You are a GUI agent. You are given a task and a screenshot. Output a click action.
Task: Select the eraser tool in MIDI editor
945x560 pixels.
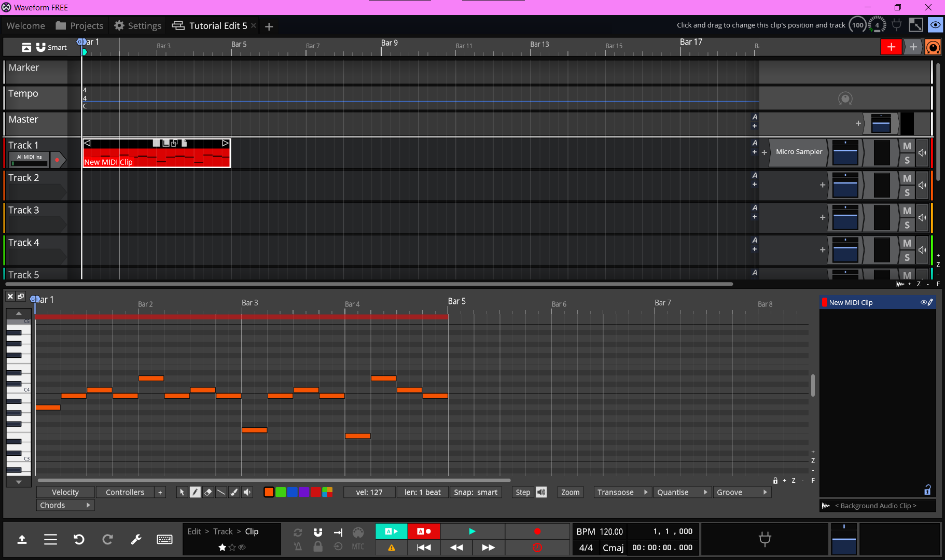pos(208,492)
